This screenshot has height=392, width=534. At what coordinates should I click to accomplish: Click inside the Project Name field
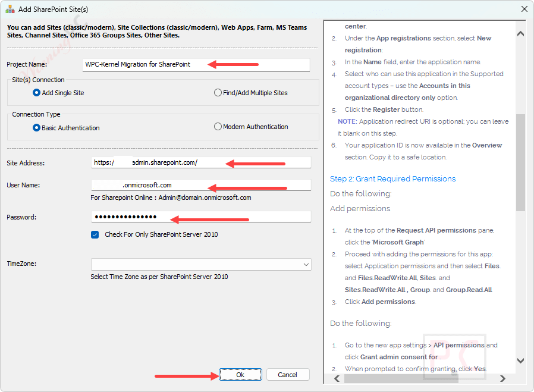tap(178, 65)
